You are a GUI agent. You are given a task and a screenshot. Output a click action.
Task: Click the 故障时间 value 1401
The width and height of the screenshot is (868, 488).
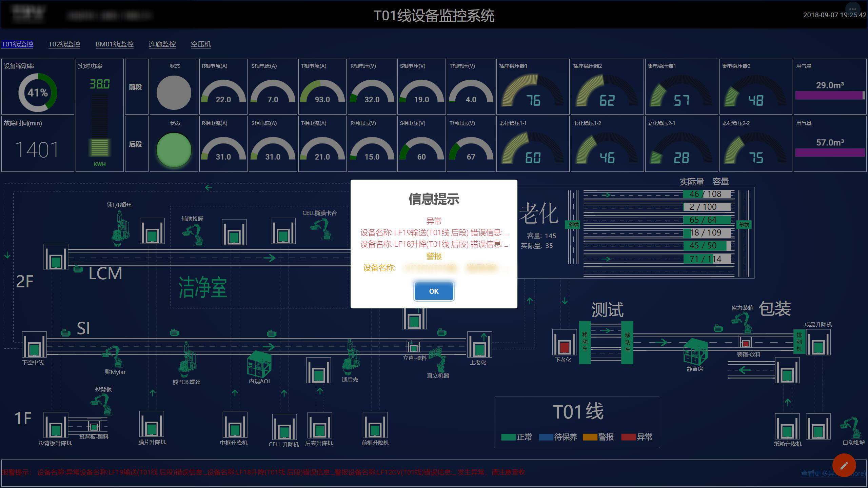point(37,150)
